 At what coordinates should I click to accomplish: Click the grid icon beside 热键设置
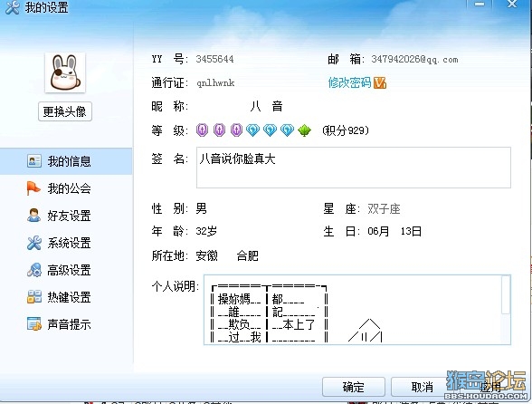pyautogui.click(x=34, y=296)
